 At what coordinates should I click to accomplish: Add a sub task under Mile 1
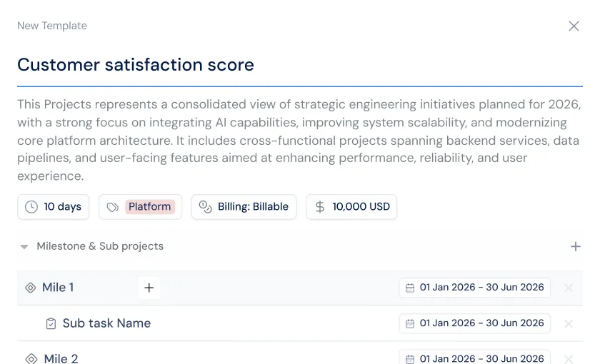tap(149, 288)
